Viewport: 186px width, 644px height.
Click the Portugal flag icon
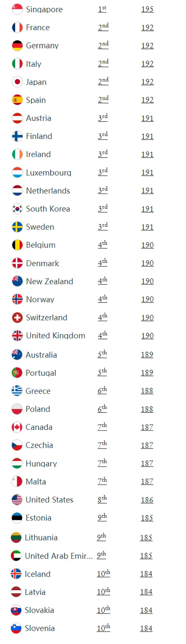[x=17, y=373]
